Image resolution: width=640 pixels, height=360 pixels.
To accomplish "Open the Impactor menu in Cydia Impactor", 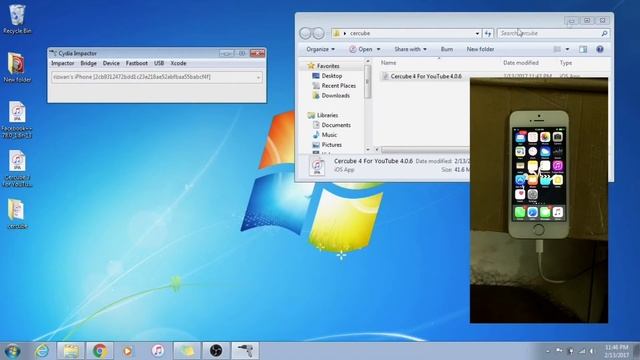I will [x=62, y=63].
